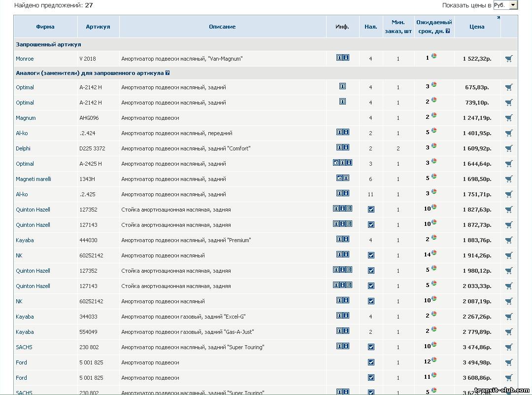Add Kayaba 444030 to cart

508,240
